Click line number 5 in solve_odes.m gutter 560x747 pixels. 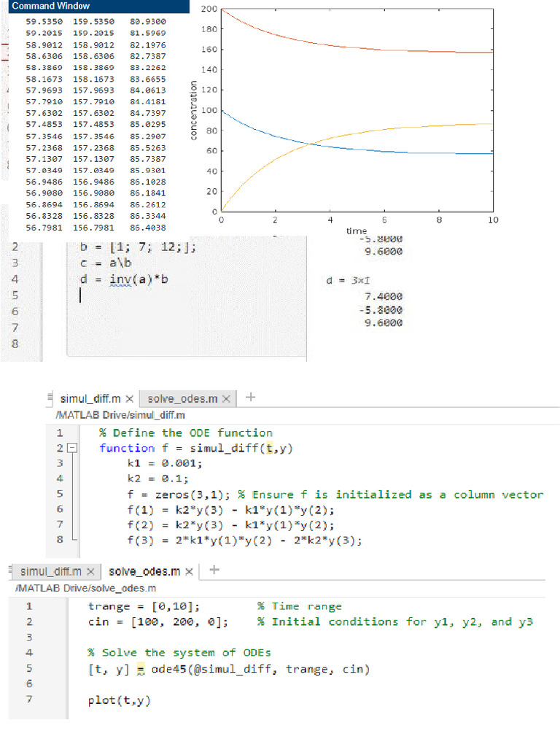coord(29,668)
